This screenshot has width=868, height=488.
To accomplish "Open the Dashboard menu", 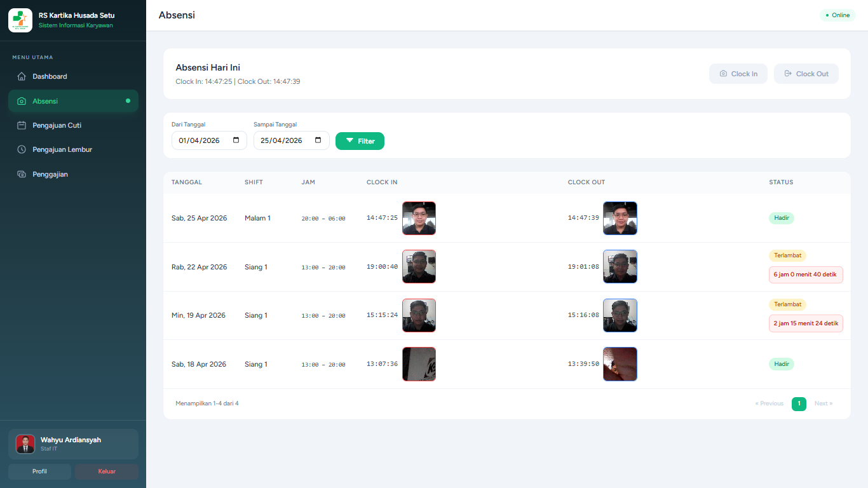I will coord(73,76).
